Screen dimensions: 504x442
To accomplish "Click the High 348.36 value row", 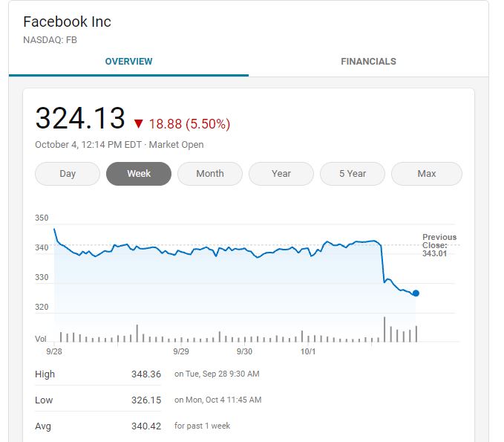I will click(x=145, y=374).
